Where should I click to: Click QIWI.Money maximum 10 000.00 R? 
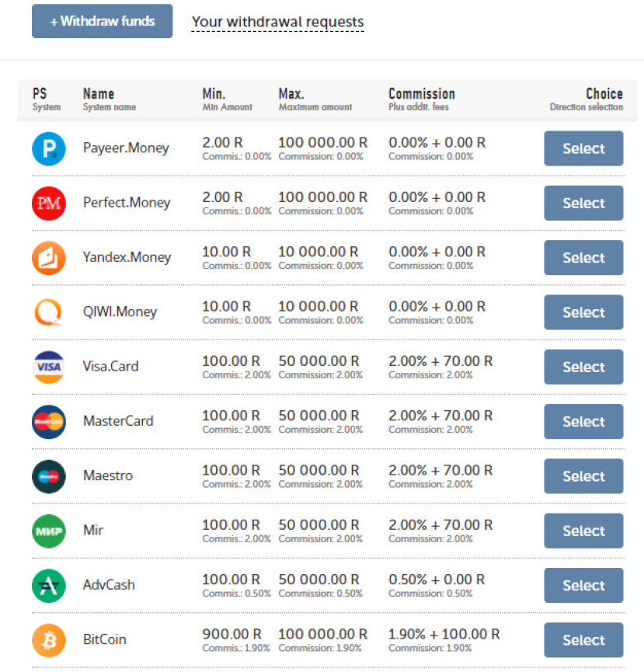(319, 306)
